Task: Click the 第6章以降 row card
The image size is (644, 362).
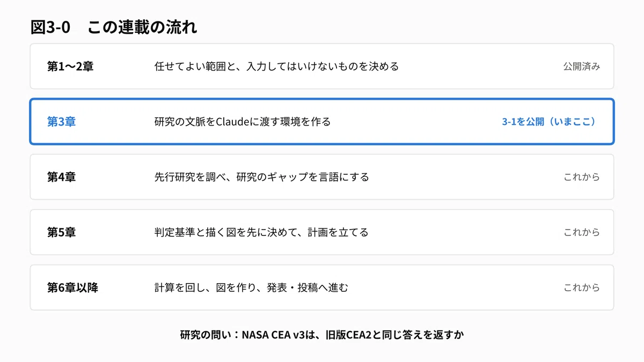Action: click(322, 287)
